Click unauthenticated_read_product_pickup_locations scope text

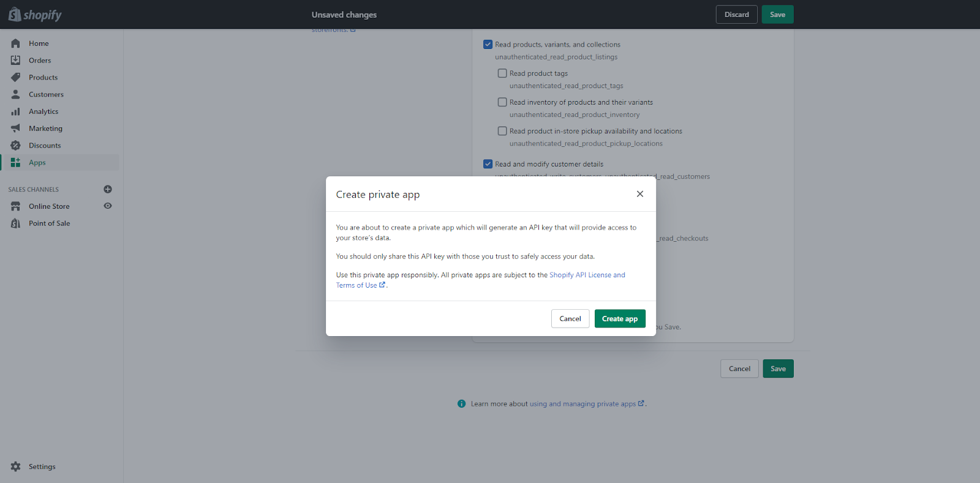pyautogui.click(x=586, y=144)
